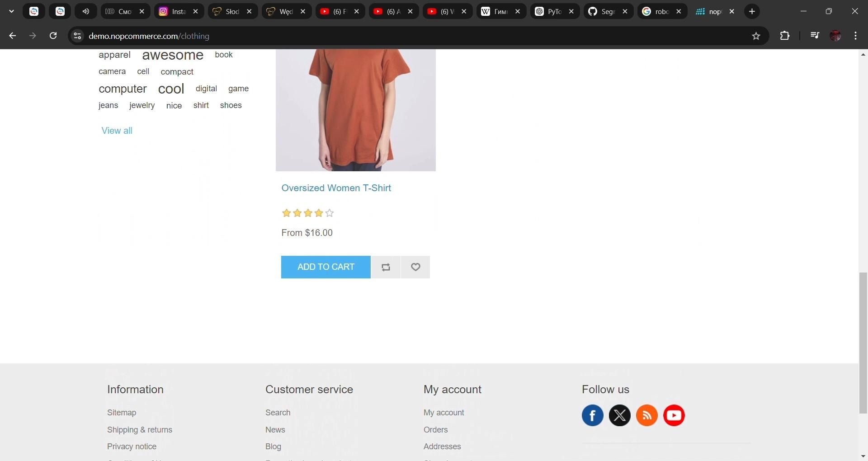Image resolution: width=868 pixels, height=461 pixels.
Task: Open the YouTube follow icon
Action: (x=674, y=415)
